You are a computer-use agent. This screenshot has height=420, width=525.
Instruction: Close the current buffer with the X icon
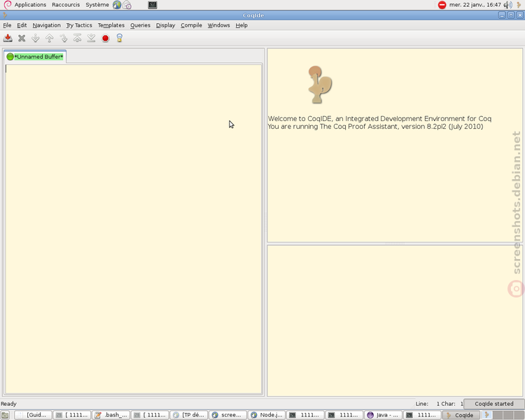pos(22,38)
